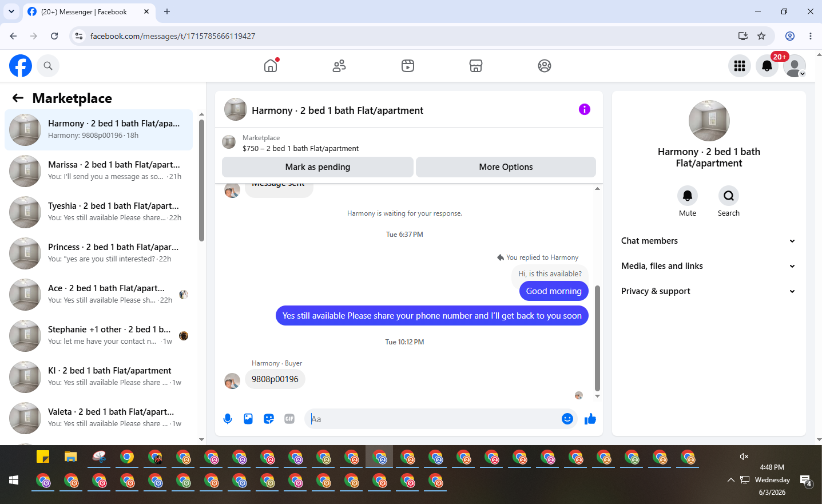Click "Harmony is waiting for your response." text
Viewport: 822px width, 504px height.
[x=404, y=213]
